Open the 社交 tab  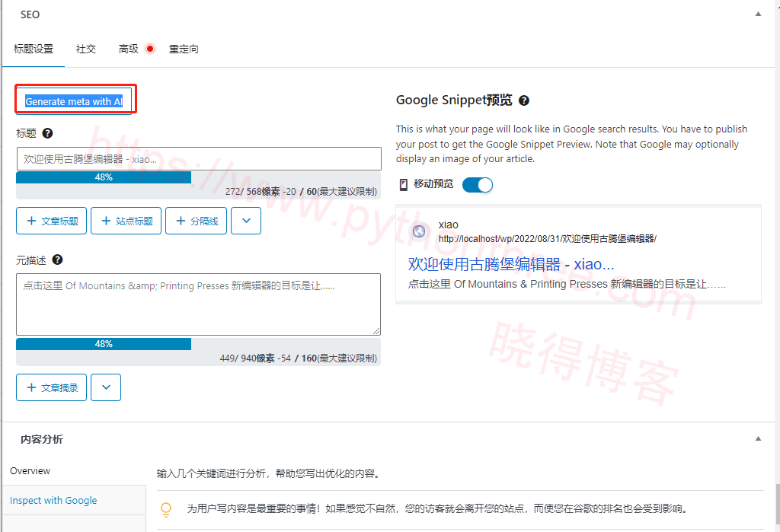pos(85,49)
